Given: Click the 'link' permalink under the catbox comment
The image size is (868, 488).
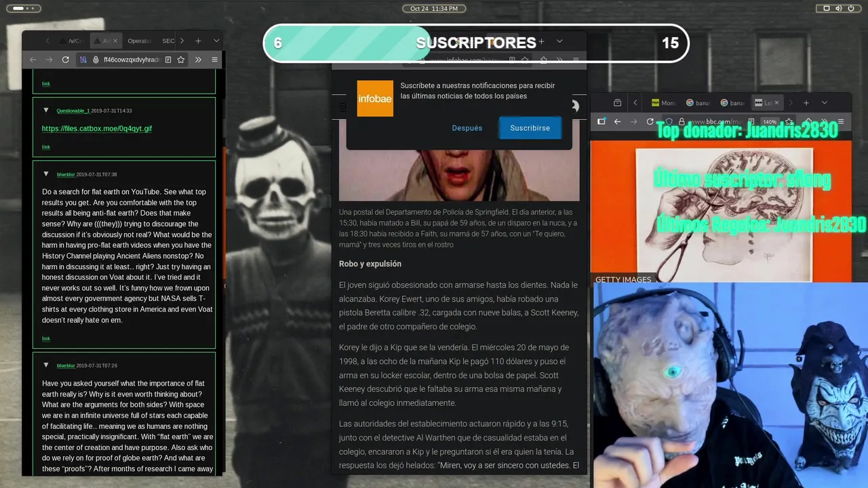Looking at the screenshot, I should coord(46,147).
